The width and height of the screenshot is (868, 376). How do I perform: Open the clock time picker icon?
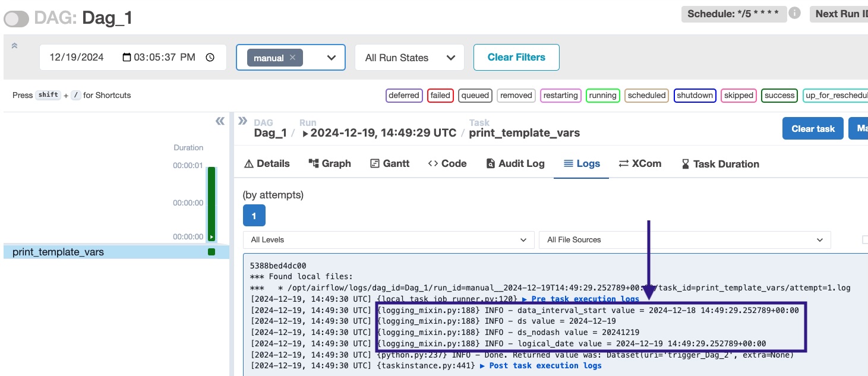[x=210, y=58]
